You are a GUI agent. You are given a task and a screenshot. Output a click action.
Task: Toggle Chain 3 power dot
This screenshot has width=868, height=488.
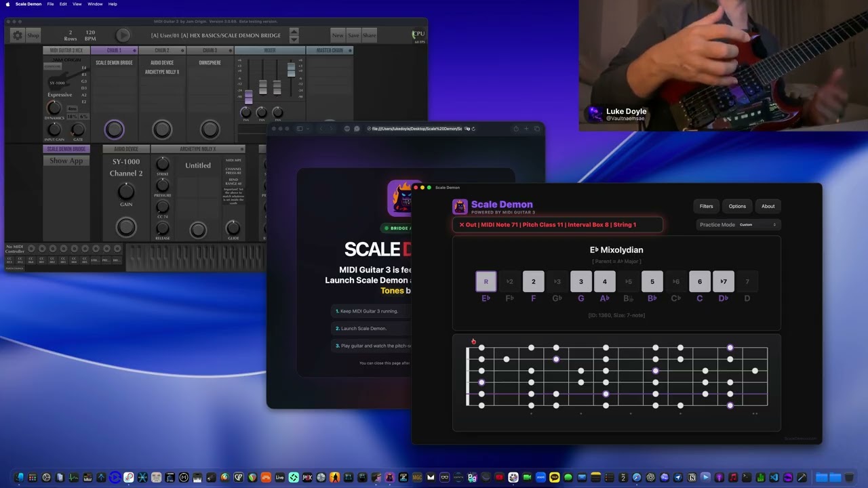click(x=230, y=51)
